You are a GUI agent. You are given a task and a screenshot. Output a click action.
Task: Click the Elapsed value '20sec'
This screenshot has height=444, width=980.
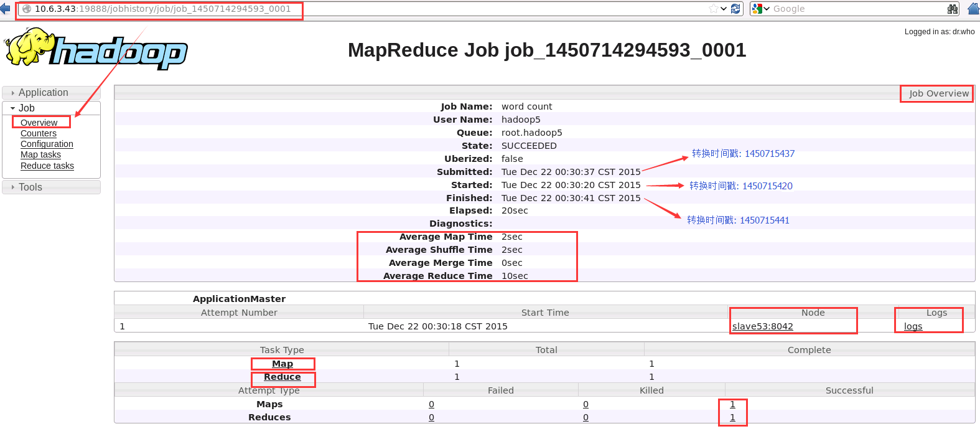tap(515, 210)
